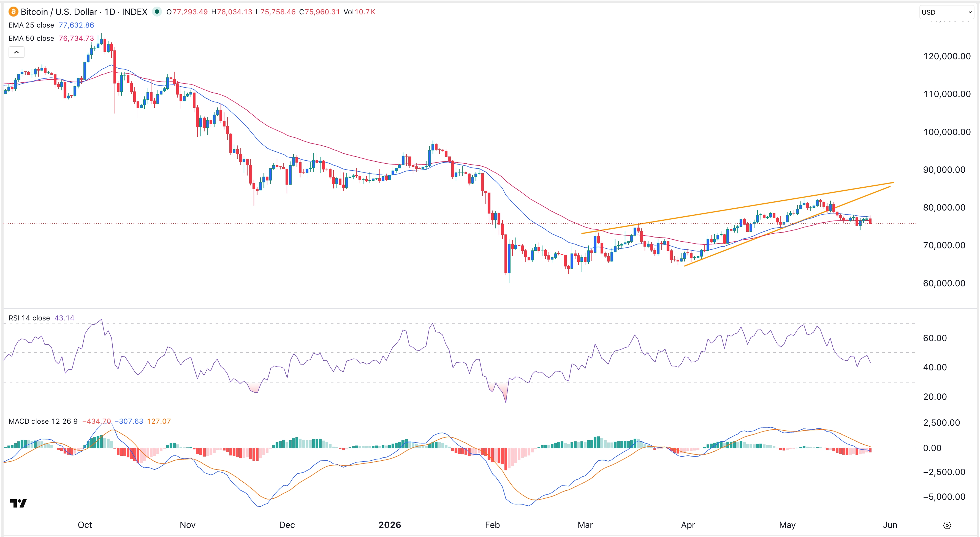Click the MACD histogram value −434.70
980x537 pixels.
tap(97, 421)
